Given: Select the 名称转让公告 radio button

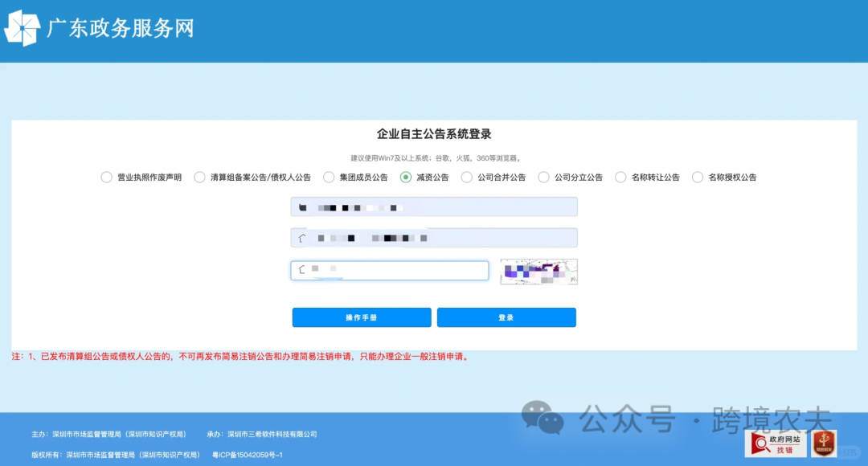Looking at the screenshot, I should point(620,177).
